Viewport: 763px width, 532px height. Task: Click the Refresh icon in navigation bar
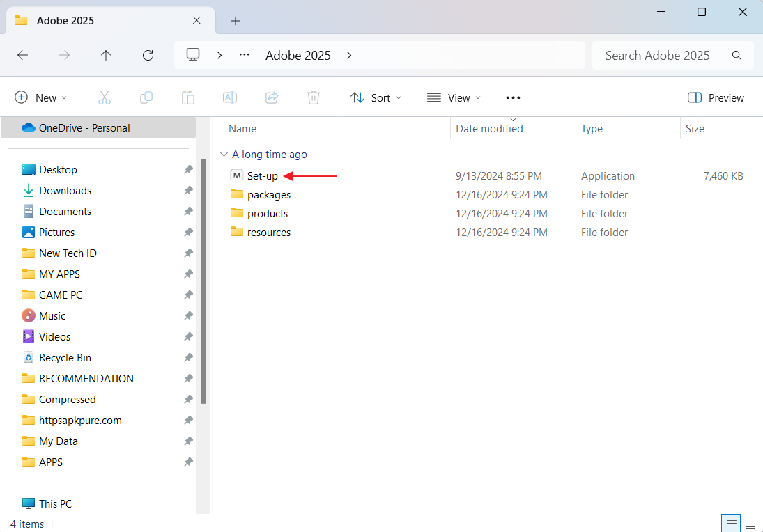tap(148, 56)
